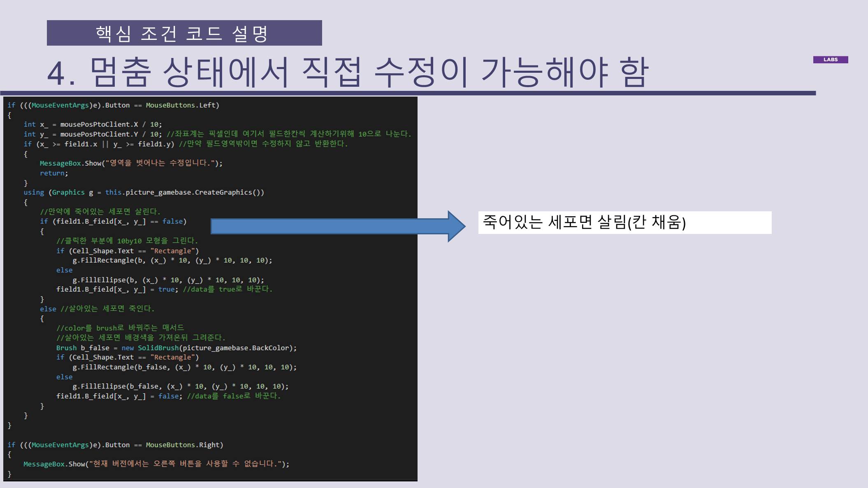The image size is (868, 488).
Task: Click the first g.FillRectangle(b, ...) code line
Action: (172, 260)
